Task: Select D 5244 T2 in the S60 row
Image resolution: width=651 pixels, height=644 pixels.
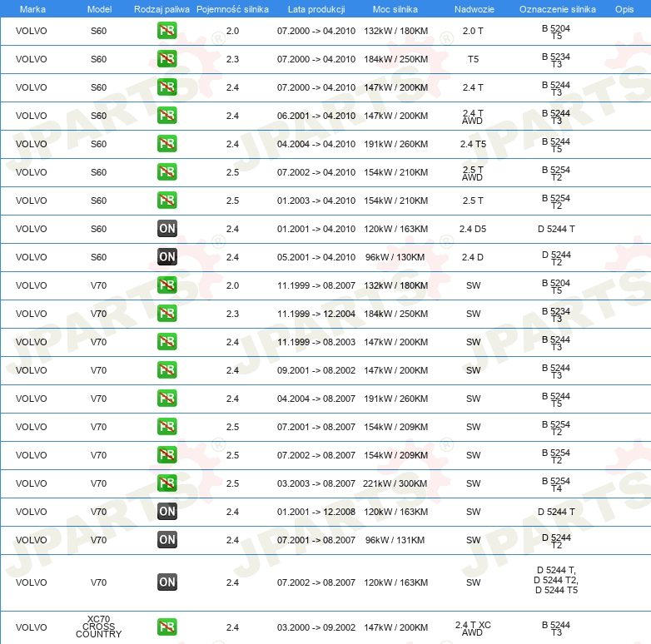Action: click(x=556, y=258)
